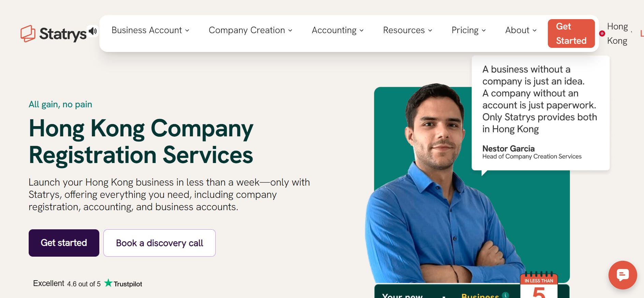Viewport: 644px width, 298px height.
Task: Click the Statrys logo icon
Action: 28,33
